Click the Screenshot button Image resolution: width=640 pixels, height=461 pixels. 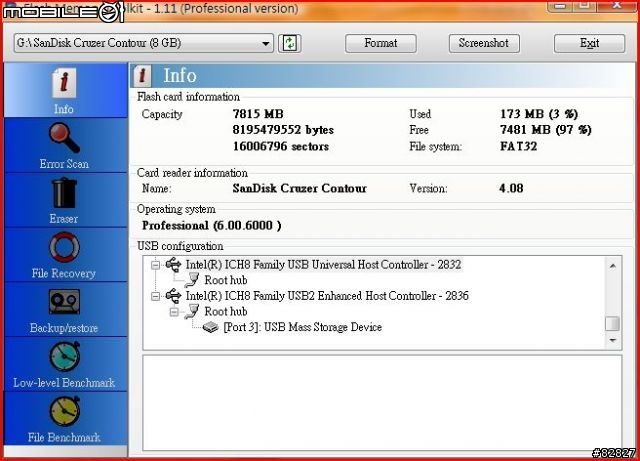pyautogui.click(x=484, y=43)
